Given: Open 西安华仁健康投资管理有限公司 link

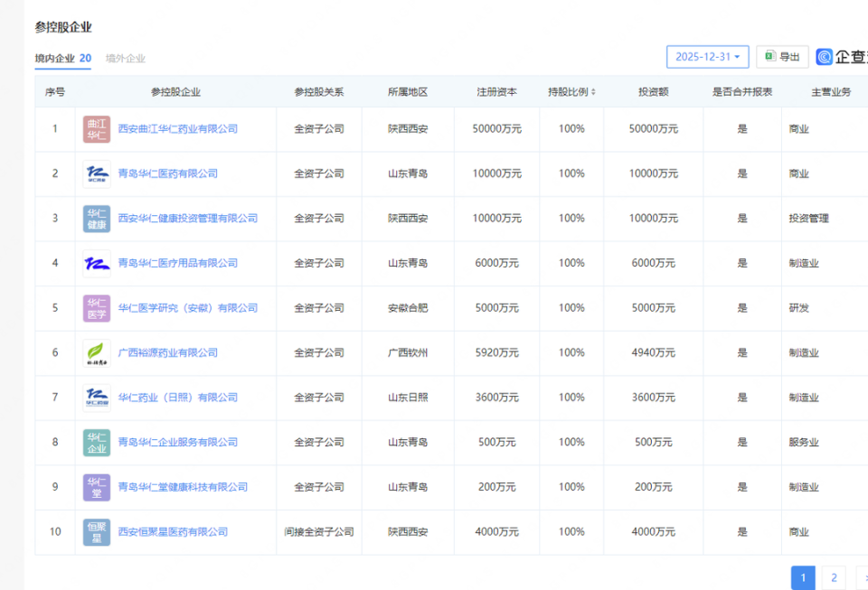Looking at the screenshot, I should pos(188,219).
